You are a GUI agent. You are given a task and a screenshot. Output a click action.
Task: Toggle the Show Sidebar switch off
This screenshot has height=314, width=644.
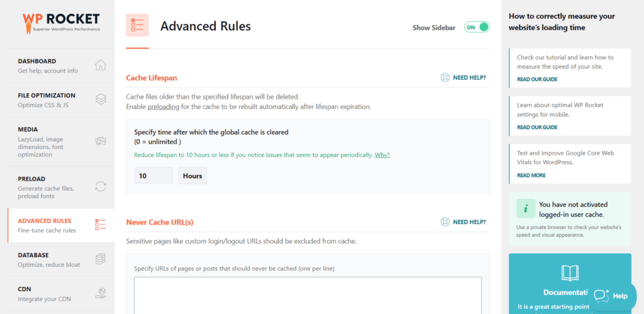(x=477, y=27)
